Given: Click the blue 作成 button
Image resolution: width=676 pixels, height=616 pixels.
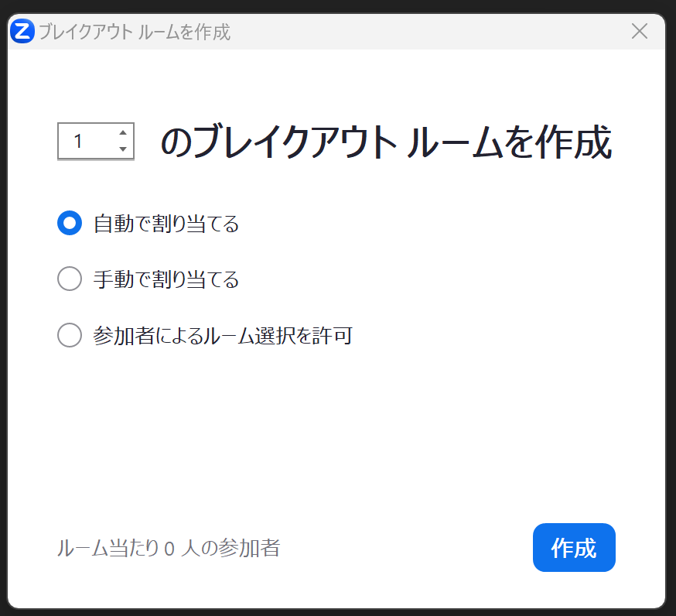Looking at the screenshot, I should (574, 547).
